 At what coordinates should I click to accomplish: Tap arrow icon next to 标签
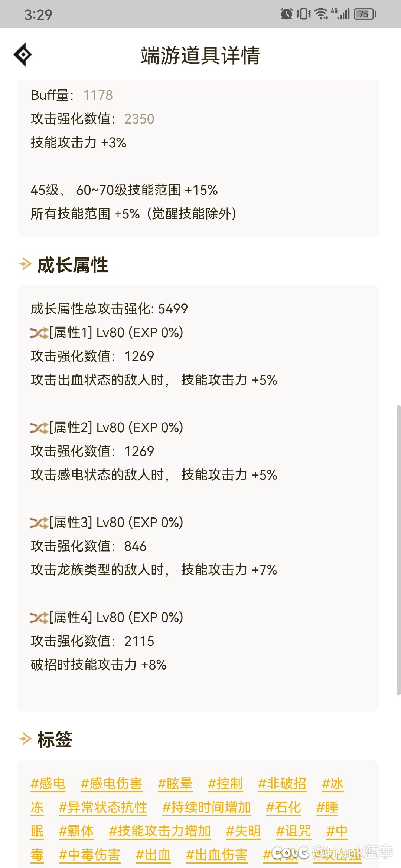pos(25,739)
